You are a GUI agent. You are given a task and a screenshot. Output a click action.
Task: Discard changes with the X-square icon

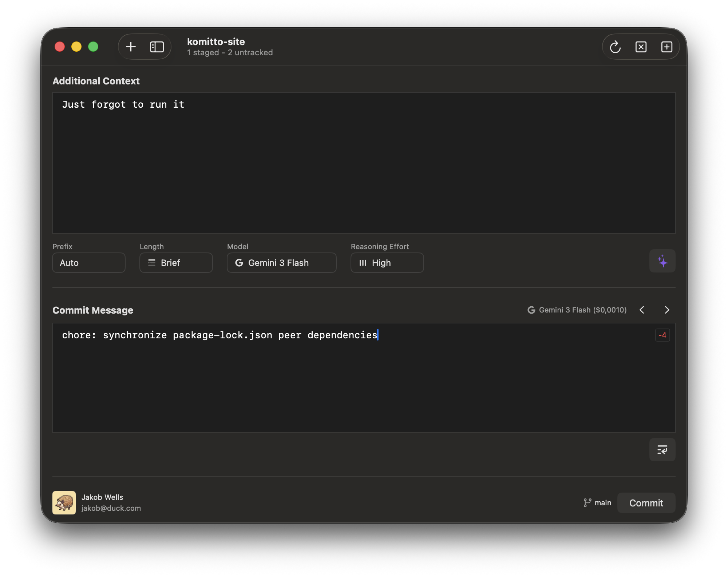click(x=641, y=47)
